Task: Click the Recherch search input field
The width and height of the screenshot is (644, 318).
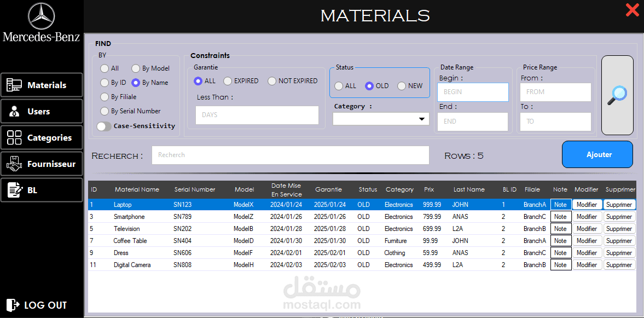Action: pos(291,155)
